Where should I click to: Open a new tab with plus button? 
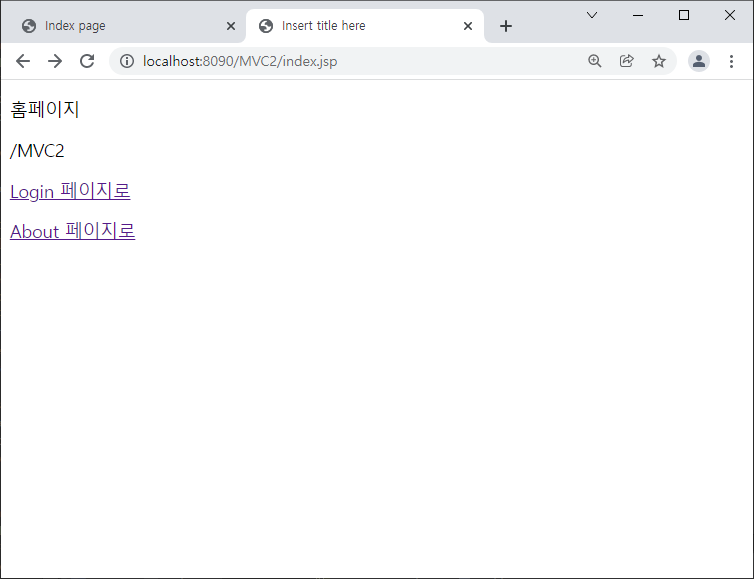(x=506, y=26)
